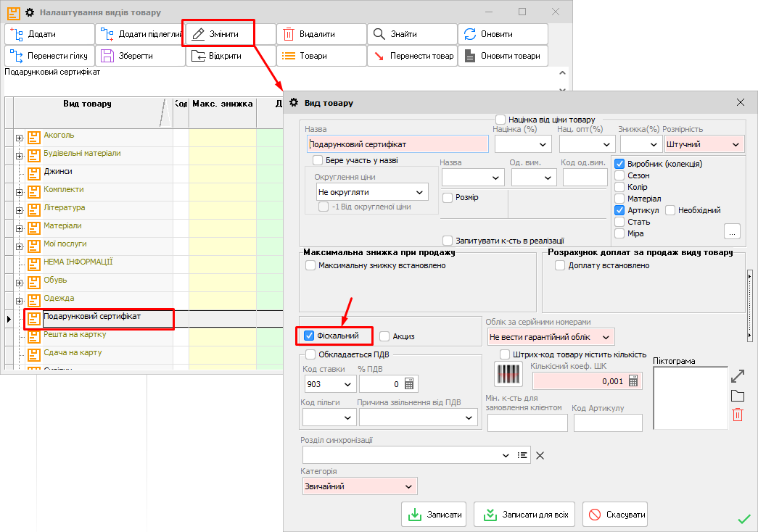758x532 pixels.
Task: Click calculator icon in Кількісний коеф. ШК
Action: click(x=633, y=381)
